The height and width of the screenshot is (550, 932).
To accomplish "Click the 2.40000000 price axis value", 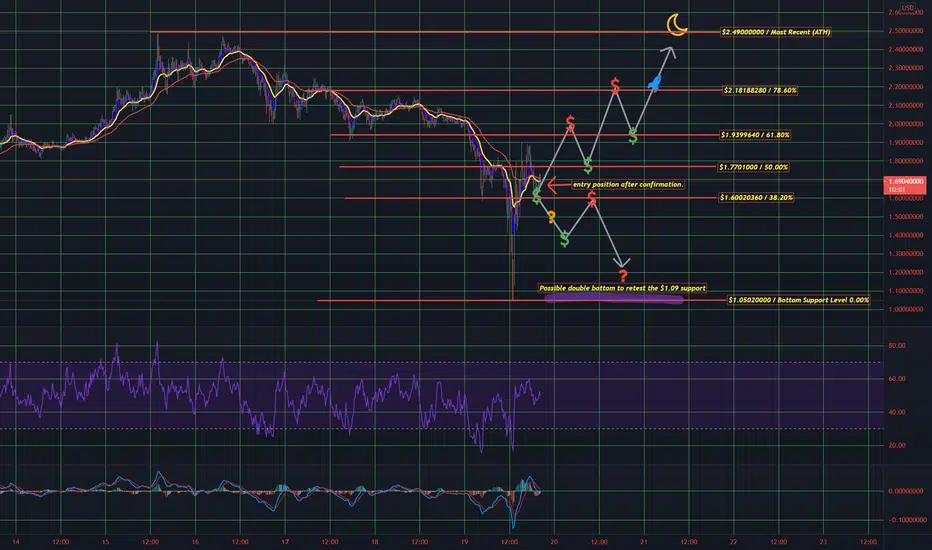I will 905,50.
